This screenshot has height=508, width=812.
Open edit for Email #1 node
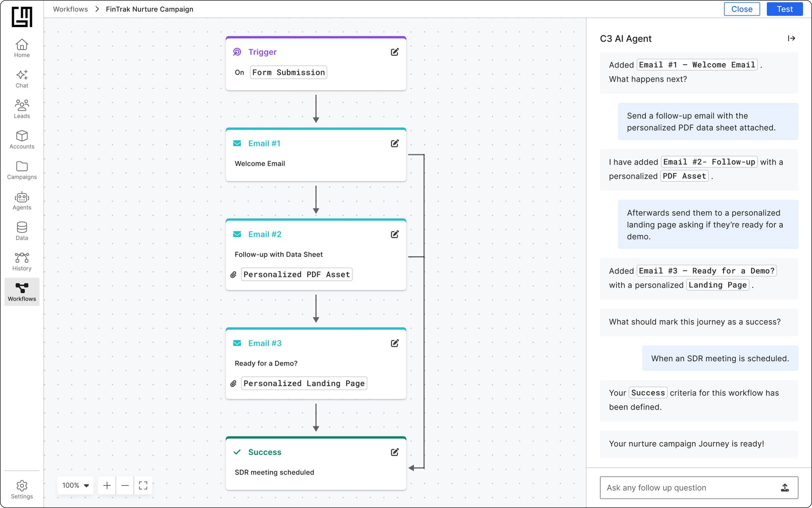pos(394,143)
